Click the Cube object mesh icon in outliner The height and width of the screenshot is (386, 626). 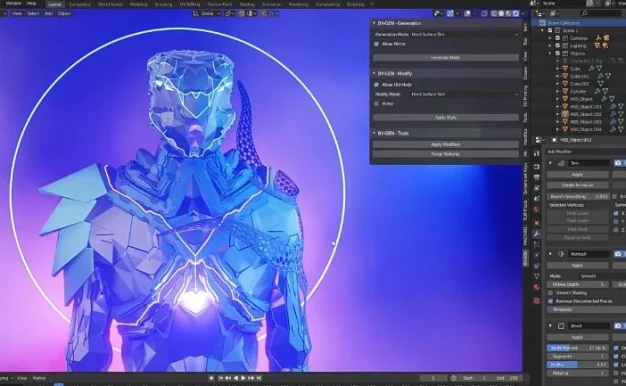(x=565, y=69)
